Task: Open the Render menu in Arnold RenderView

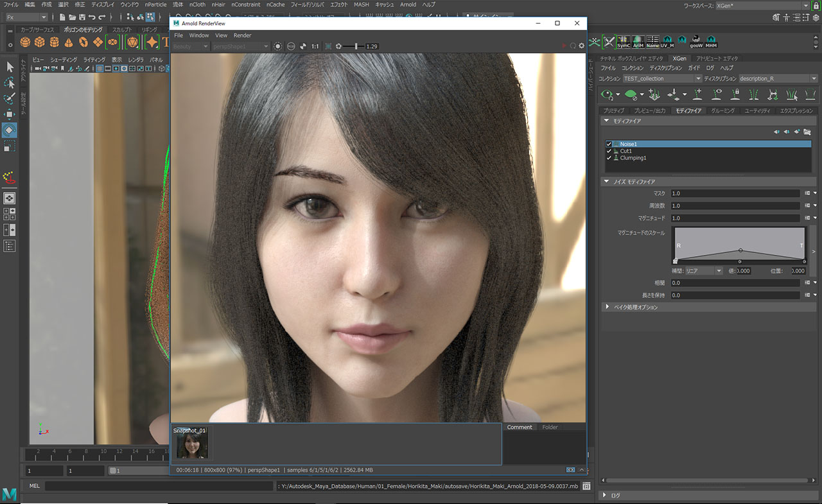Action: (x=242, y=35)
